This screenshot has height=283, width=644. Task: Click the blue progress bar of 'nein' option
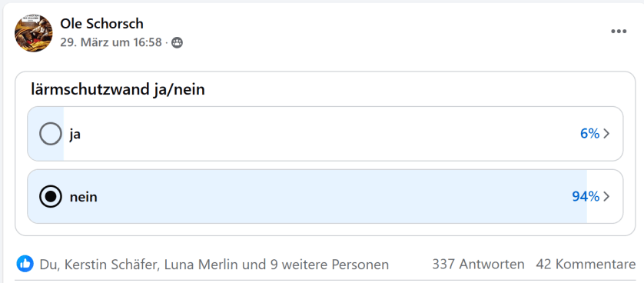coord(307,197)
